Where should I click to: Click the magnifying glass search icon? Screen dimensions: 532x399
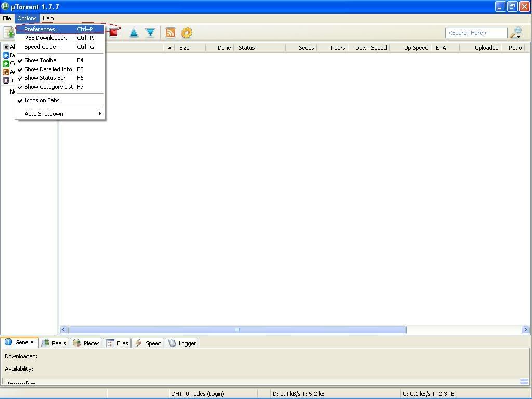pos(515,33)
